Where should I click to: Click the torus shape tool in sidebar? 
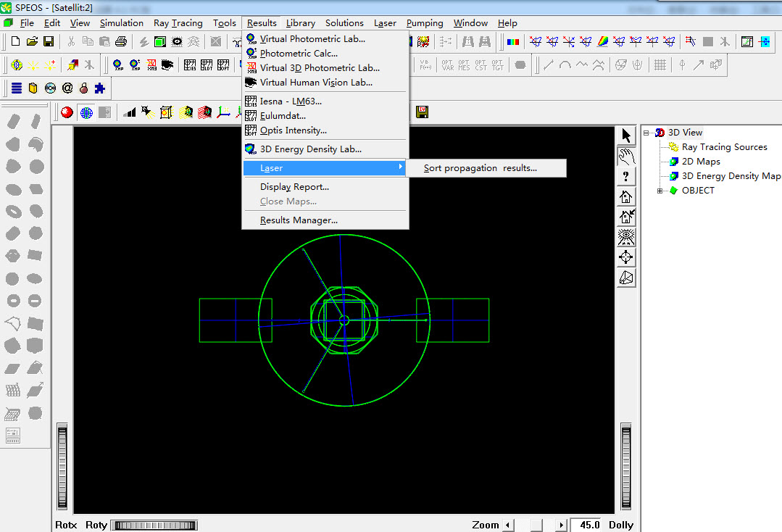(14, 211)
